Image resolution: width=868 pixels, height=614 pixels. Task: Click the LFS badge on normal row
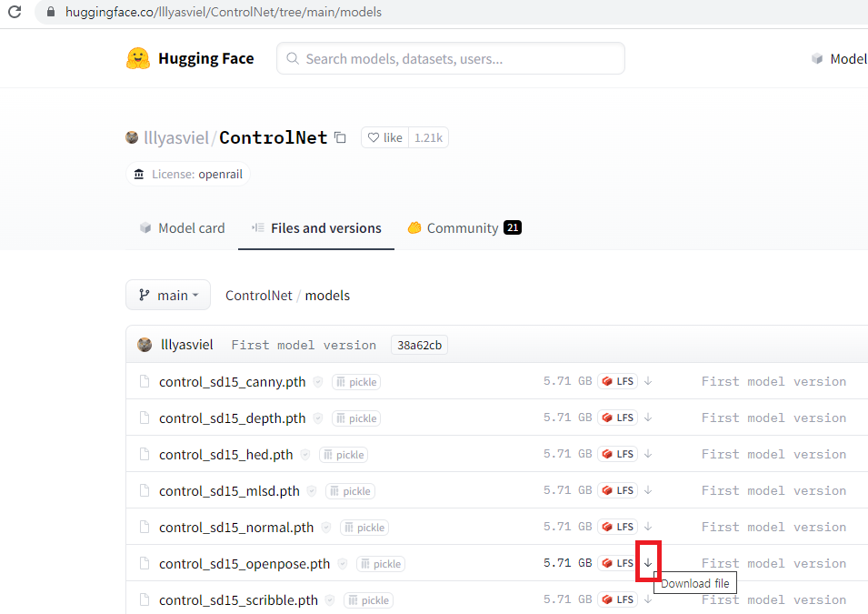pyautogui.click(x=618, y=527)
